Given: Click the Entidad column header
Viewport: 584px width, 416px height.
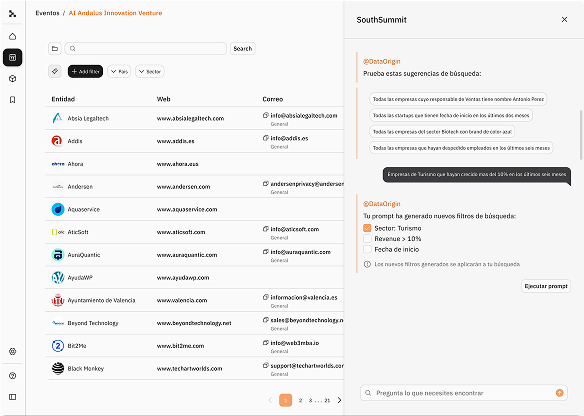Looking at the screenshot, I should point(63,99).
